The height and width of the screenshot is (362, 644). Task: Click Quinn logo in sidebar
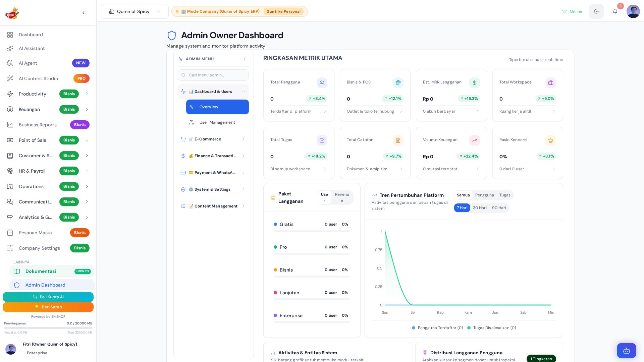(12, 13)
